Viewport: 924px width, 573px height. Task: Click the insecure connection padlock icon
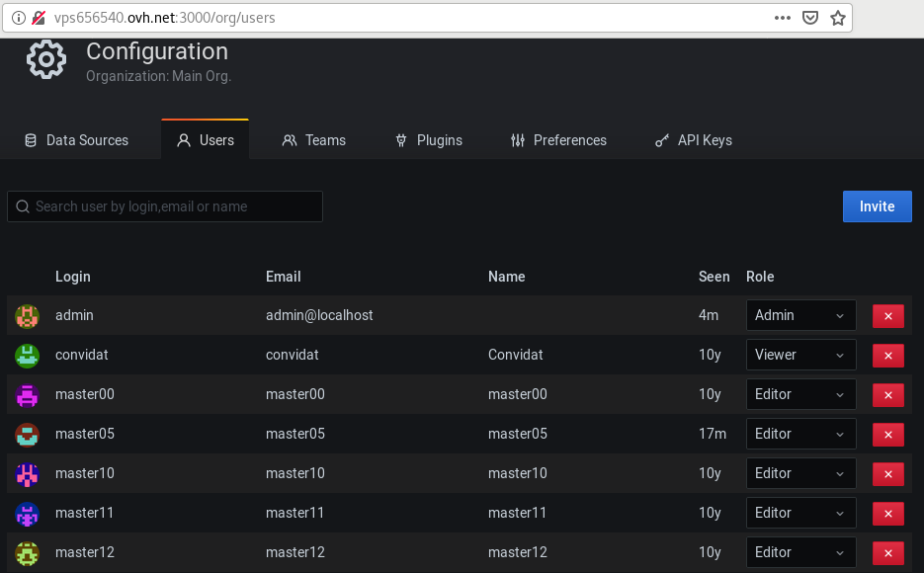pos(39,18)
